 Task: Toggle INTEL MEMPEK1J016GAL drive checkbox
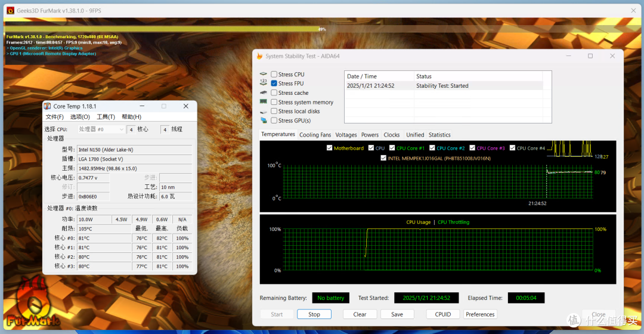[383, 158]
